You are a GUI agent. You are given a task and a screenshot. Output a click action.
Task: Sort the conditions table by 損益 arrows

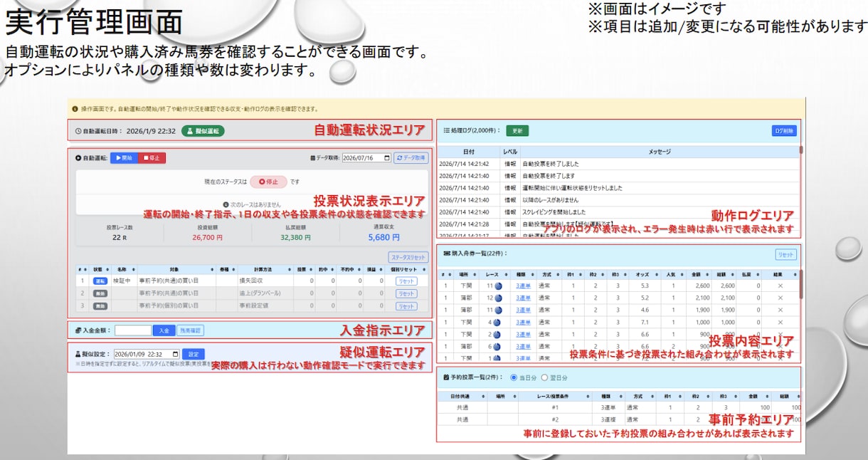tap(382, 270)
